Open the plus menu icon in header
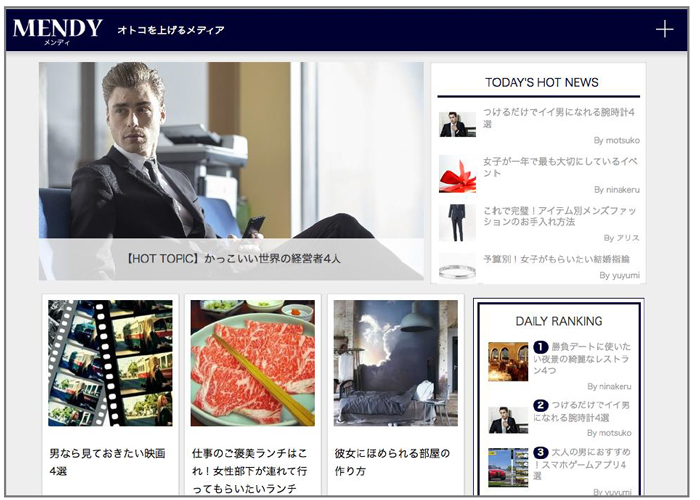 (664, 29)
